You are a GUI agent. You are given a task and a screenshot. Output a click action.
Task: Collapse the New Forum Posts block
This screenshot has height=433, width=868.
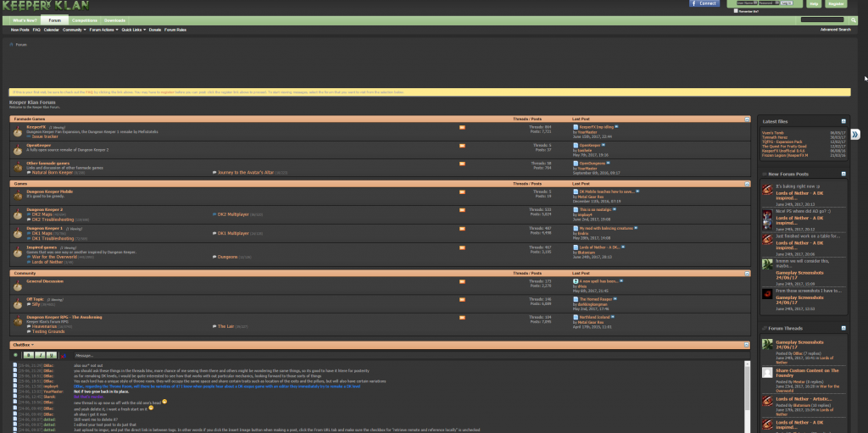pyautogui.click(x=843, y=174)
